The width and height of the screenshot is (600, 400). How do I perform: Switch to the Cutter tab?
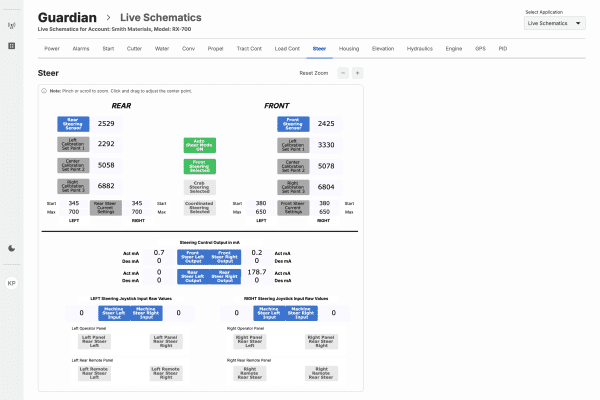pos(134,49)
